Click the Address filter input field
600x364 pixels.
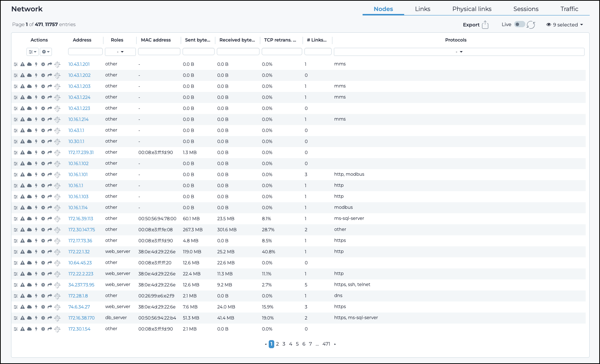click(85, 52)
